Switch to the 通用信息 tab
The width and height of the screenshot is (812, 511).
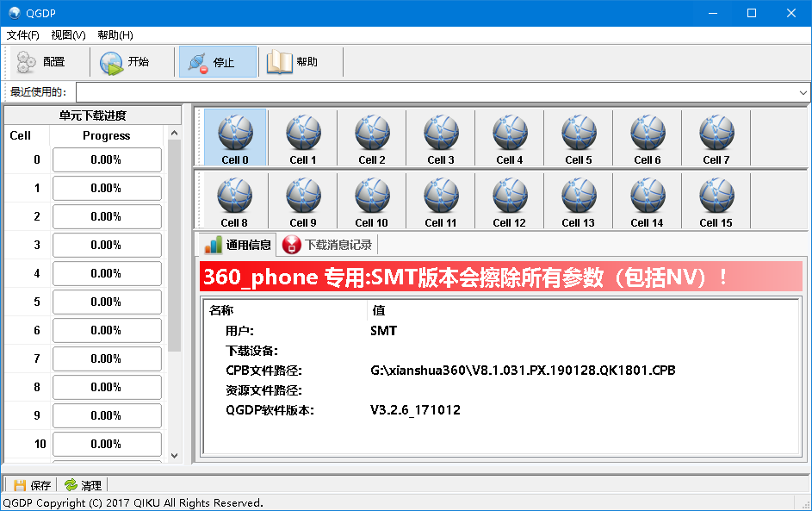238,245
